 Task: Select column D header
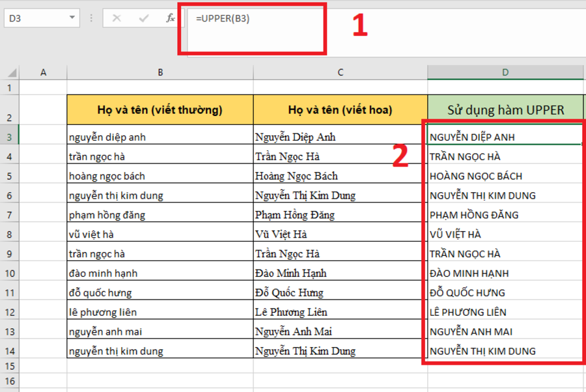click(505, 72)
